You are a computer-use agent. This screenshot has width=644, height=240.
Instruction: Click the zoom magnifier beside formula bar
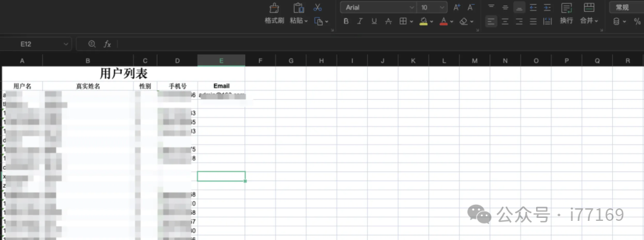coord(92,44)
